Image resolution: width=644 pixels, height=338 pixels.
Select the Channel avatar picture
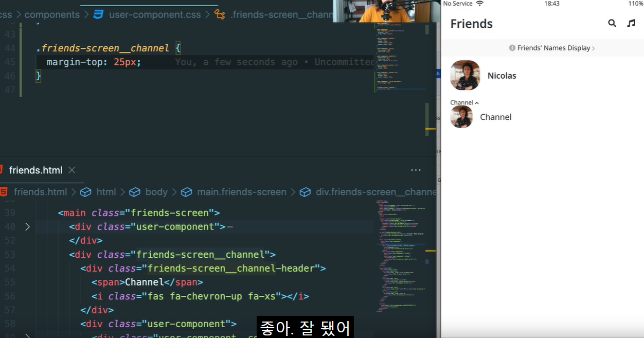point(461,117)
